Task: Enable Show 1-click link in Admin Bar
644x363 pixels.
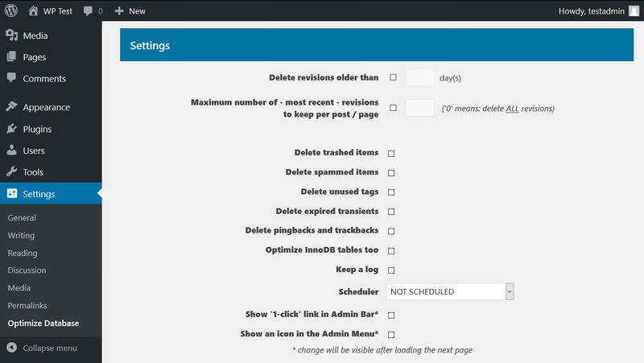Action: coord(391,315)
